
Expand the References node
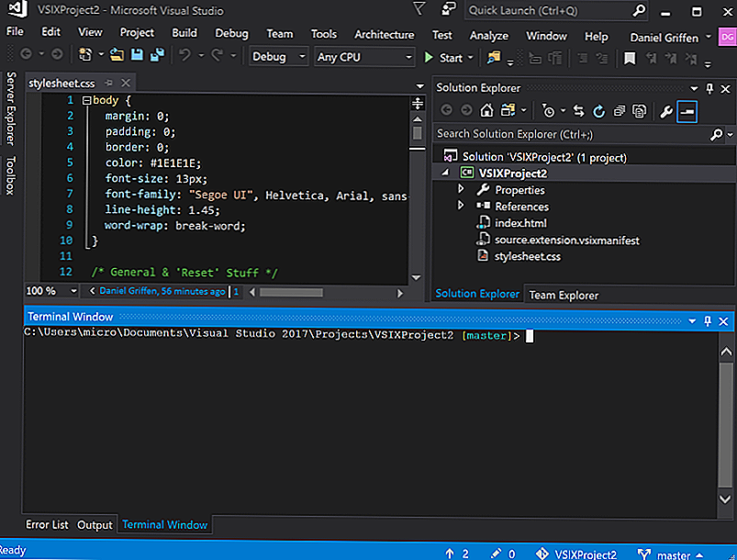pyautogui.click(x=462, y=207)
